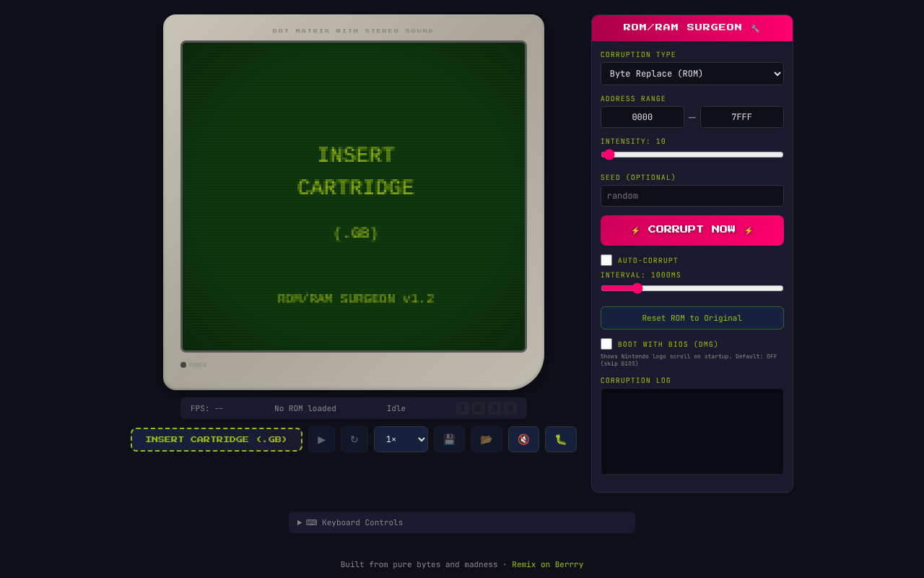Select channel indicator 2
This screenshot has height=578, width=924.
tap(479, 408)
